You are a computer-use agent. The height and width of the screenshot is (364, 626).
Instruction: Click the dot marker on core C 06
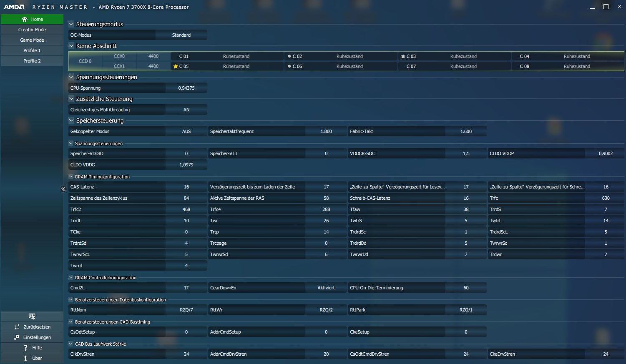[289, 66]
